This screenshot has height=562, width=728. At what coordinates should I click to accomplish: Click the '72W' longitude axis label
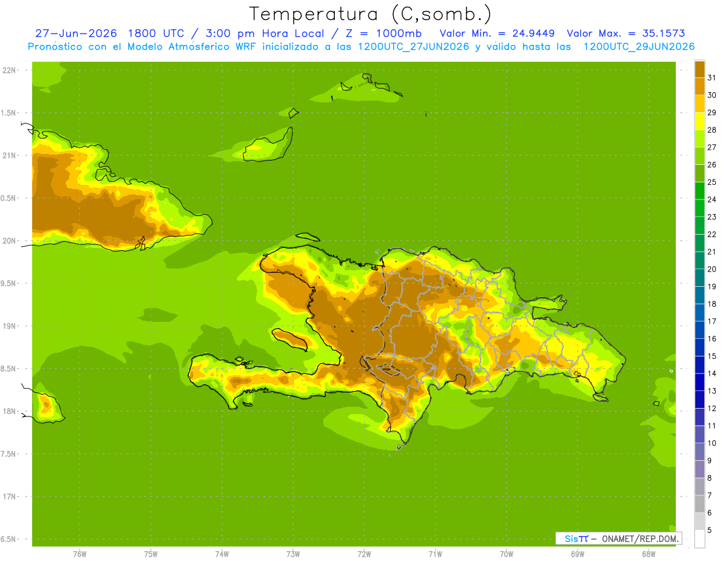[x=365, y=554]
